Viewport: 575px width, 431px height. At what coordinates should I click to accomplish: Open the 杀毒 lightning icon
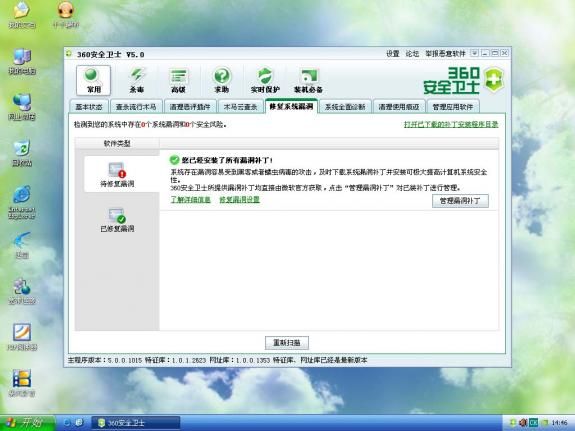[x=136, y=81]
